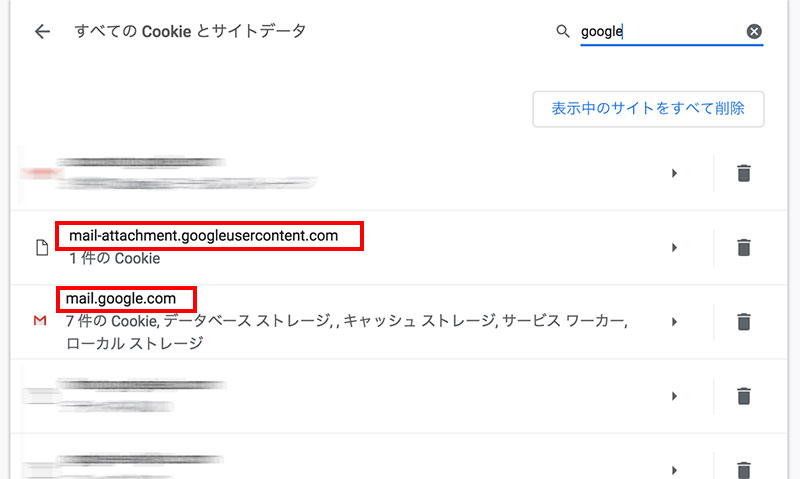
Task: Click the すべての Cookie とサイトデータ heading
Action: pos(190,32)
